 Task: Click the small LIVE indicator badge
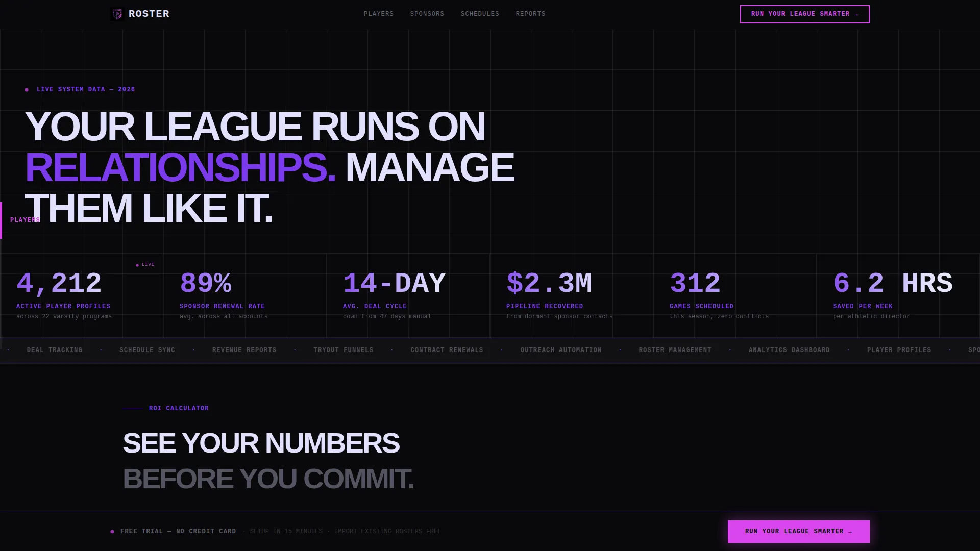145,265
